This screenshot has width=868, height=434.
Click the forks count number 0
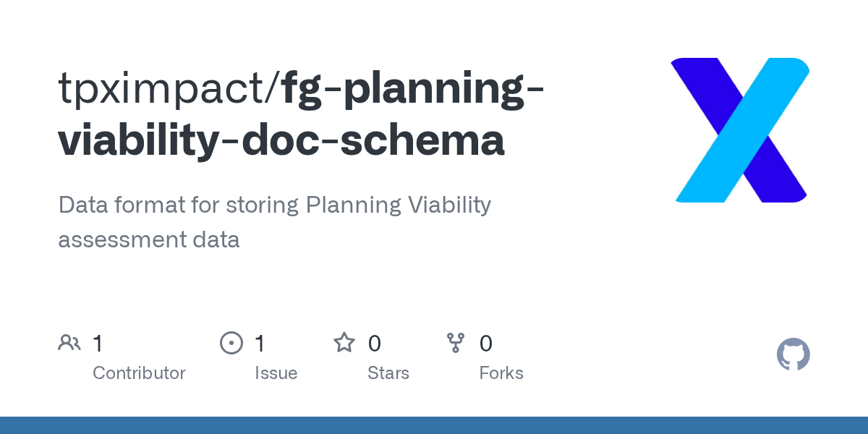tap(486, 343)
